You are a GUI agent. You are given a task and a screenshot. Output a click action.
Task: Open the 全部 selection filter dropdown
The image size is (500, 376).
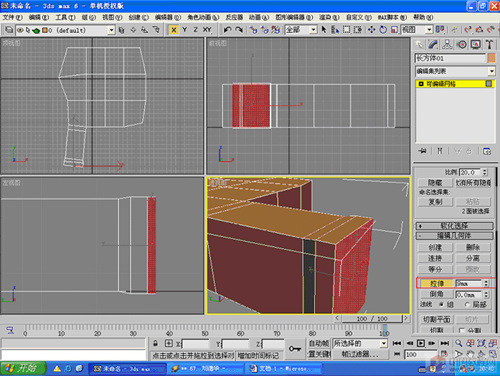[313, 30]
